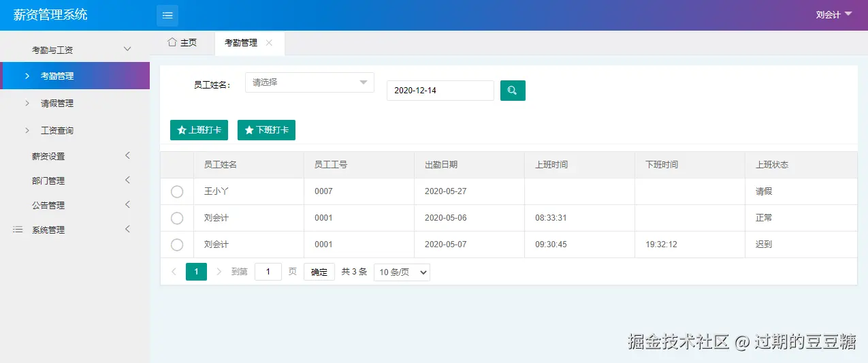Select radio button for 王小丫 row
The image size is (868, 363).
pos(177,192)
